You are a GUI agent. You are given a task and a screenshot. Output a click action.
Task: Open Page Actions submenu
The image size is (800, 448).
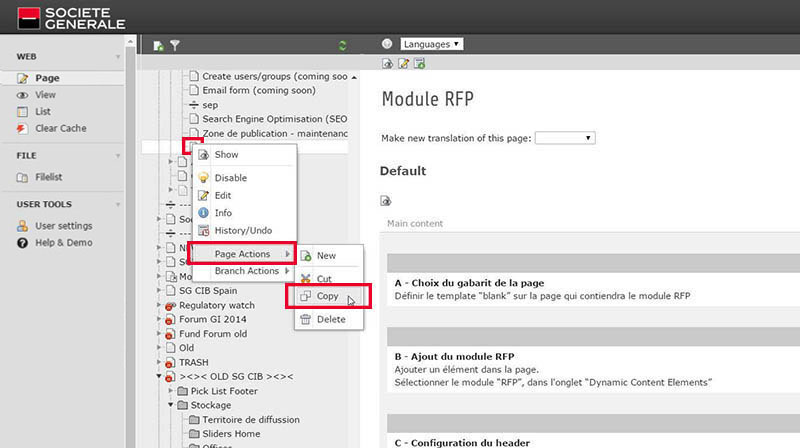[243, 254]
